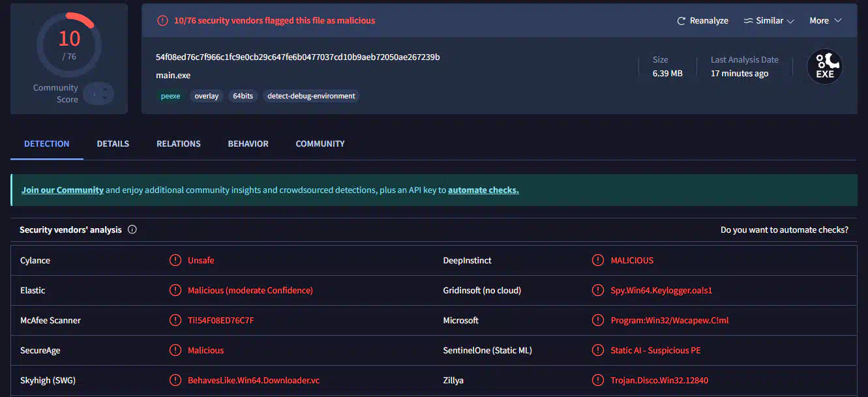Viewport: 868px width, 397px height.
Task: Click the Reanalyze refresh icon
Action: (x=681, y=21)
